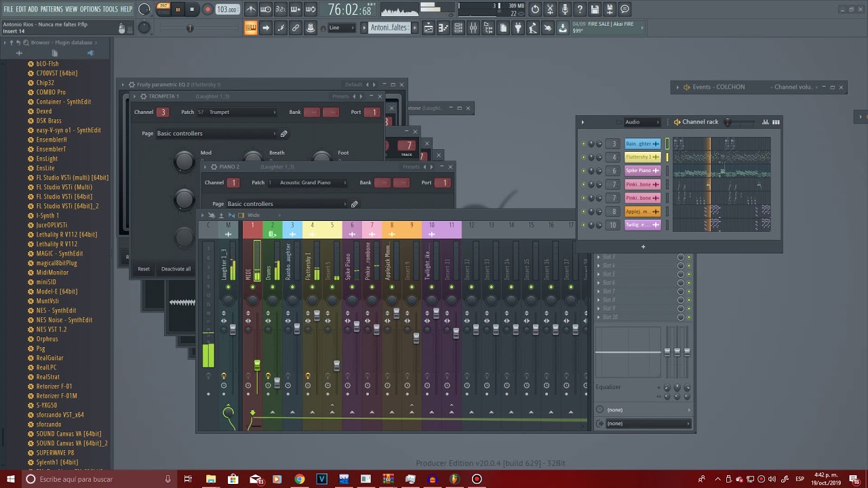Screen dimensions: 868x488
Task: Open Basic controllers page dropdown in PIANO 2
Action: tap(285, 204)
